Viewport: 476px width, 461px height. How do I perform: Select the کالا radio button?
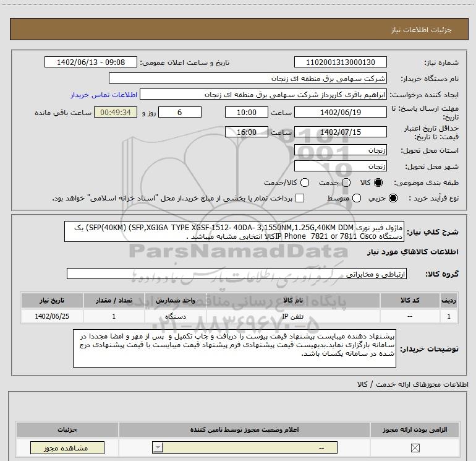378,183
